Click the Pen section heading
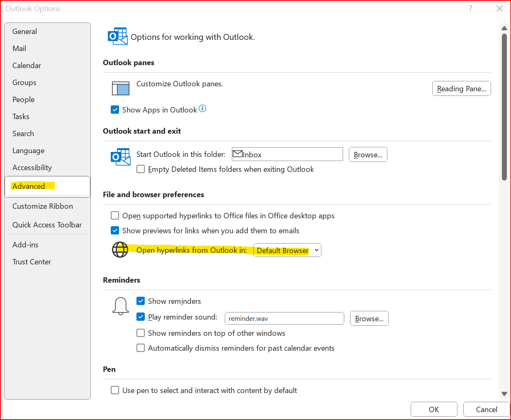 [x=109, y=369]
